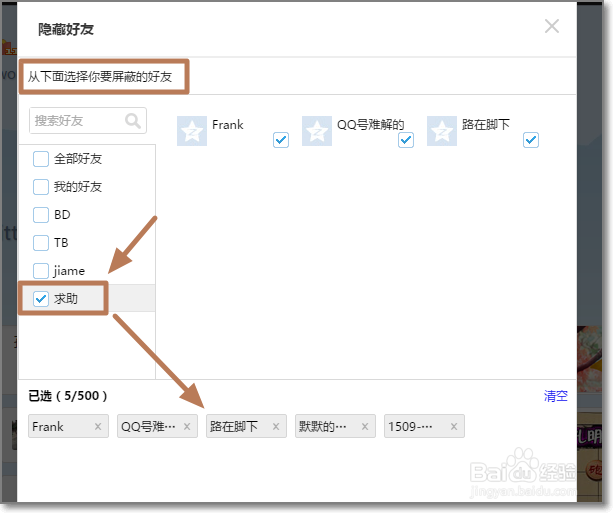Remove QQ号难… tag from selected

187,427
